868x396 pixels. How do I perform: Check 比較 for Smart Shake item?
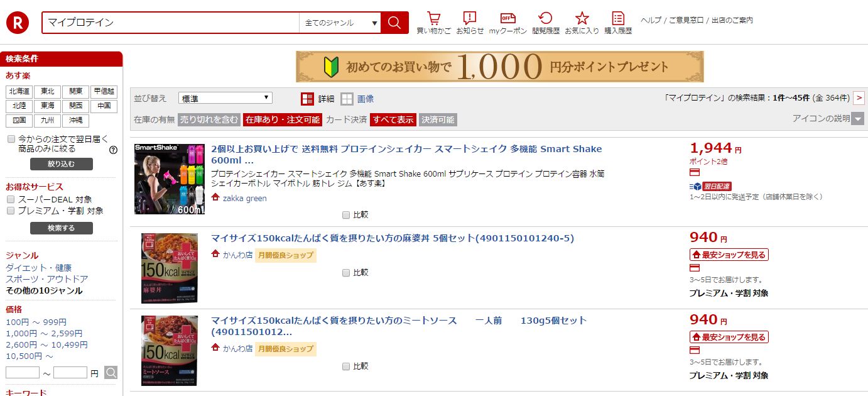[346, 215]
